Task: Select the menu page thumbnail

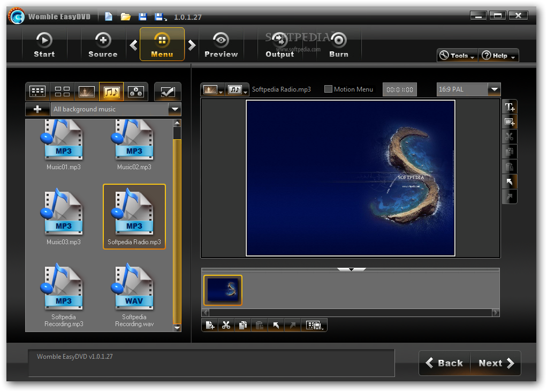Action: point(223,290)
